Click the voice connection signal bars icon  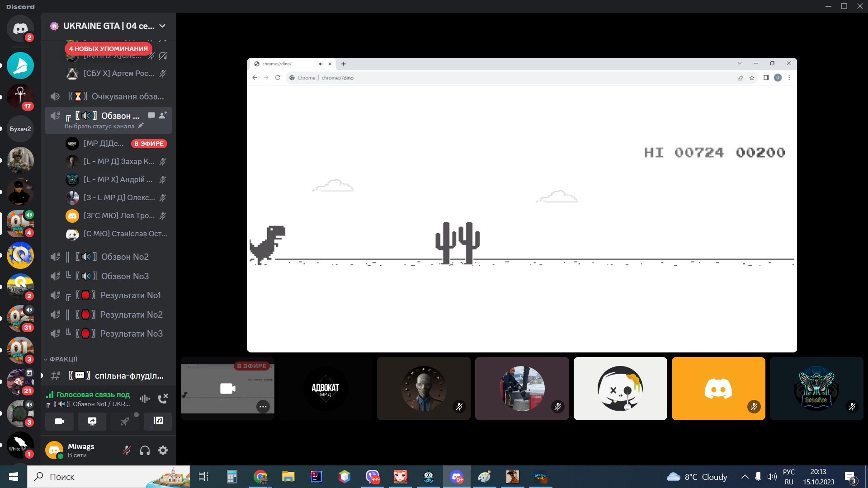(50, 395)
